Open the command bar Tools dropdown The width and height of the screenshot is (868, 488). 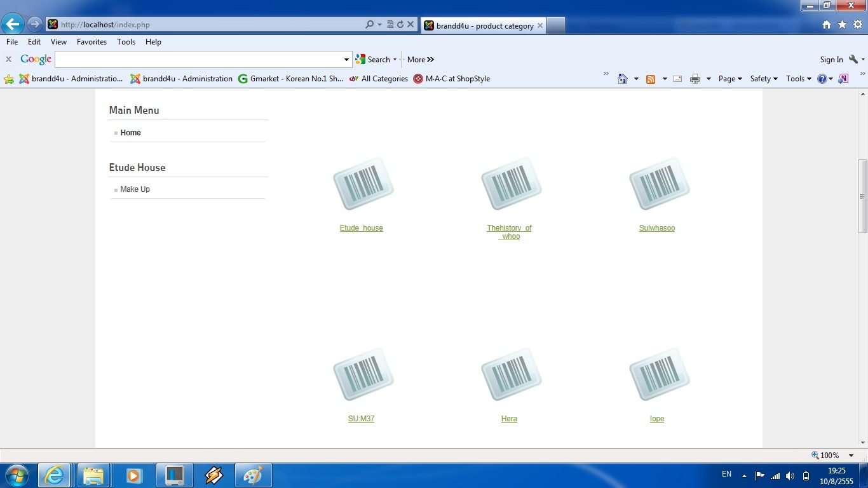click(799, 79)
